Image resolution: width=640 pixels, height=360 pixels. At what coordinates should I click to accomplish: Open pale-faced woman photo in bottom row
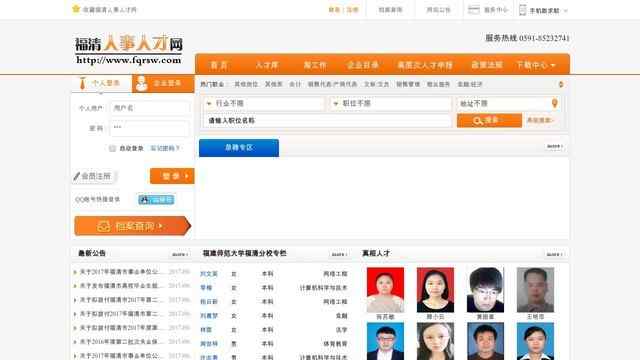435,341
